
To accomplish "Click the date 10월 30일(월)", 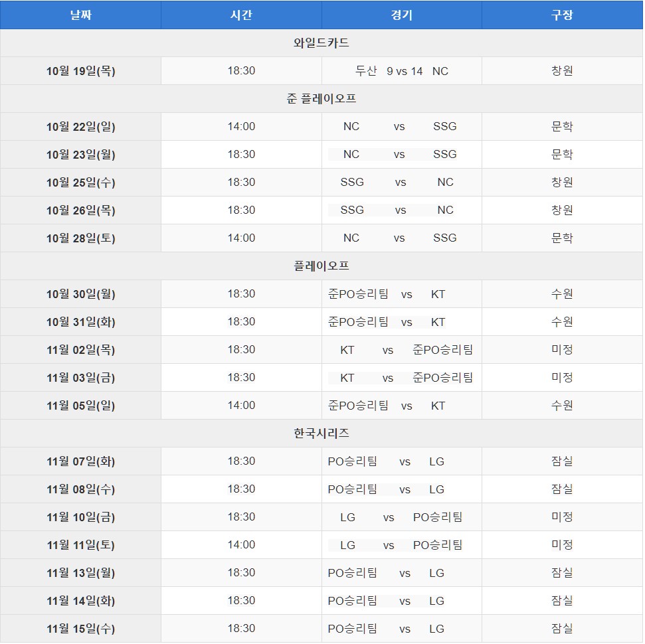I will pos(80,294).
